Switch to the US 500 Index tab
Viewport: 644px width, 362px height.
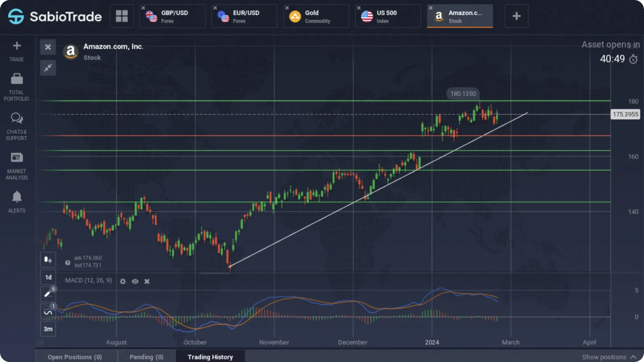tap(388, 16)
